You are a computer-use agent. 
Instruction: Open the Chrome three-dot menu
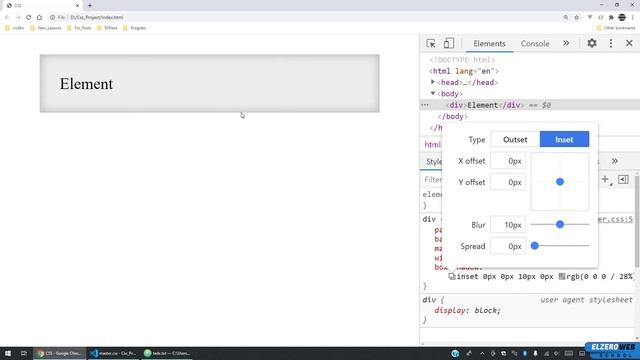(x=633, y=17)
